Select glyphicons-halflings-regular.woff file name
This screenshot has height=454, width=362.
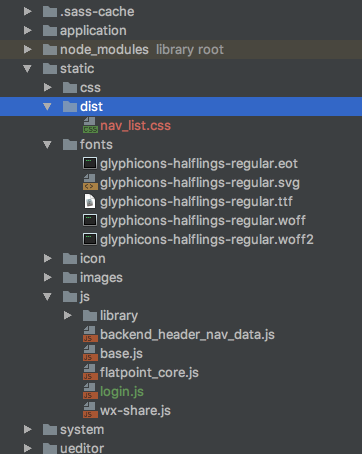203,221
